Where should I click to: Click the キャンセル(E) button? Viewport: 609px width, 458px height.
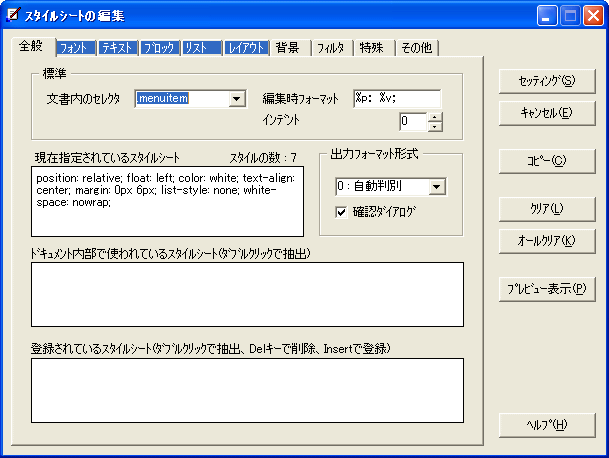[547, 113]
